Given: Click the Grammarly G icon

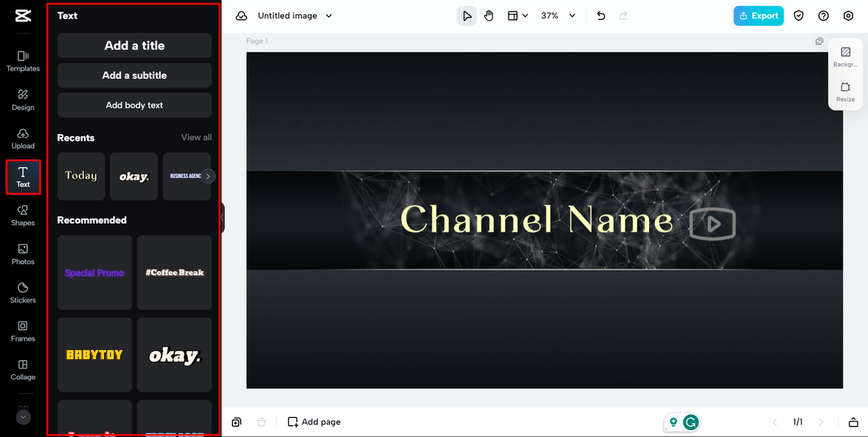Looking at the screenshot, I should (x=690, y=422).
